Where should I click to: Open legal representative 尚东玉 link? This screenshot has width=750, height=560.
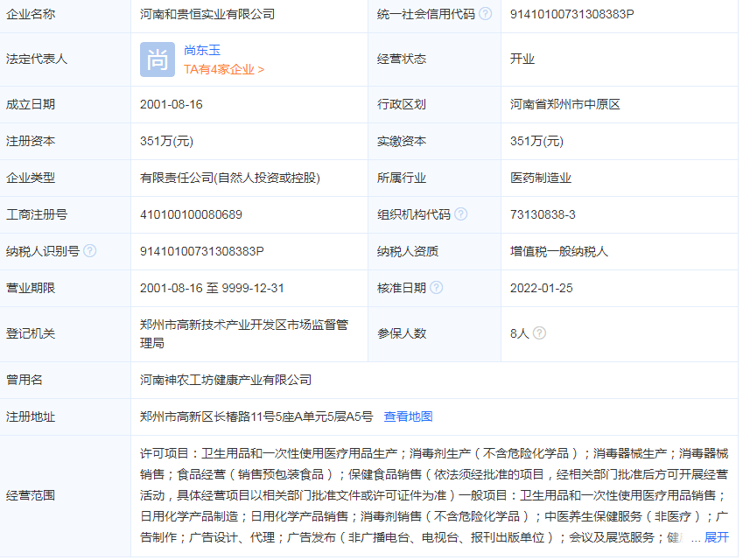pos(202,50)
